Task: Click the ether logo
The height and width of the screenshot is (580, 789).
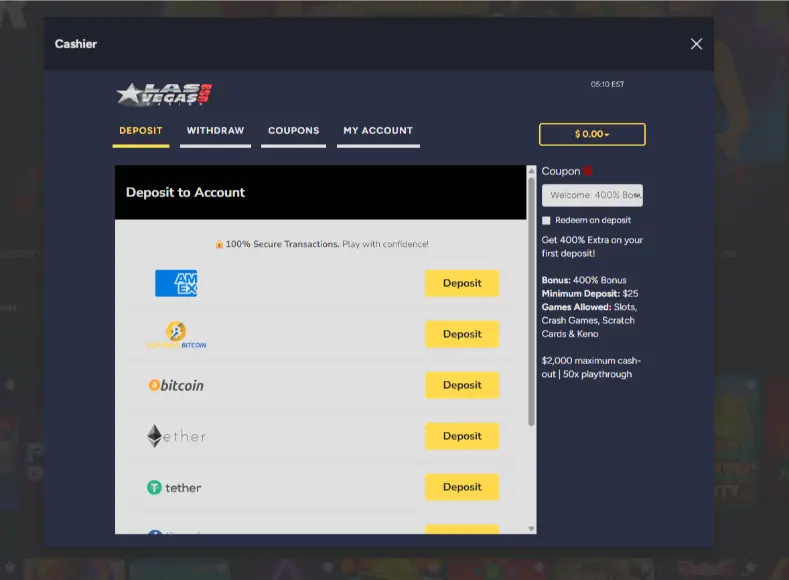Action: [176, 436]
